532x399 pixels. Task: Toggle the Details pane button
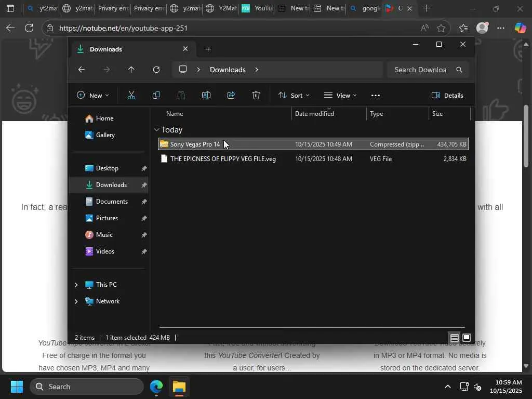coord(447,96)
